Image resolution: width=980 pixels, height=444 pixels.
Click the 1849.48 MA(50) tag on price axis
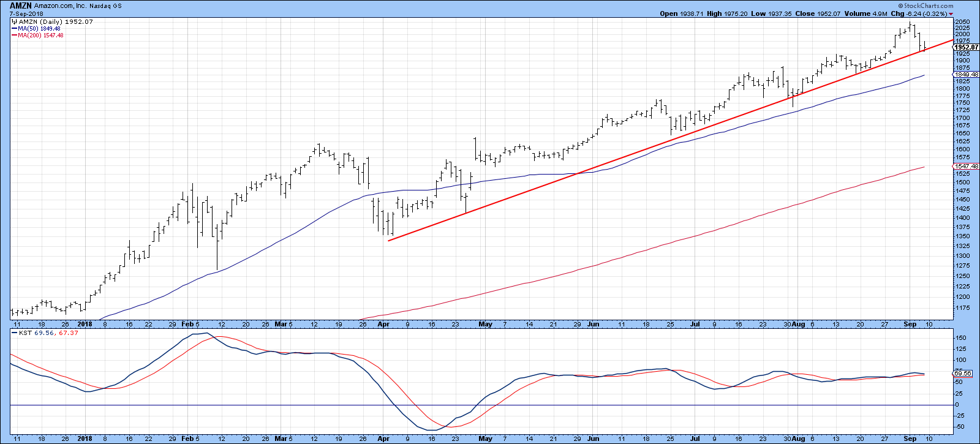[967, 75]
